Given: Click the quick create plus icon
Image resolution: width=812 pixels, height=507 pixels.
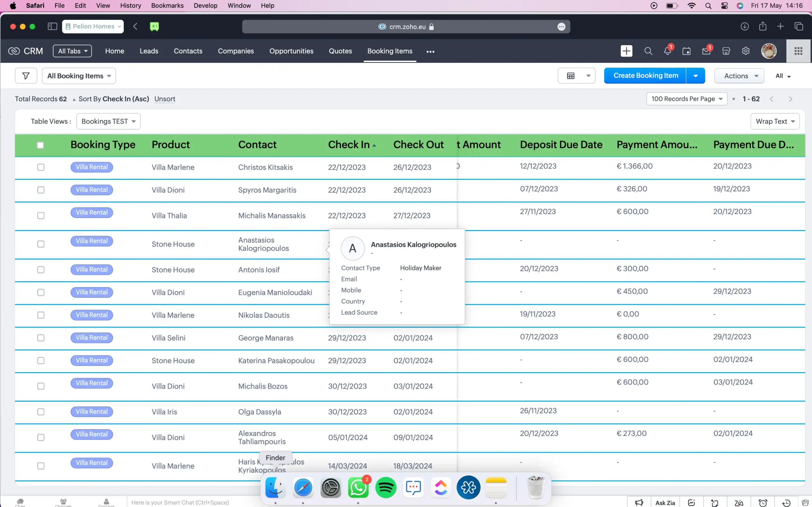Looking at the screenshot, I should [626, 51].
